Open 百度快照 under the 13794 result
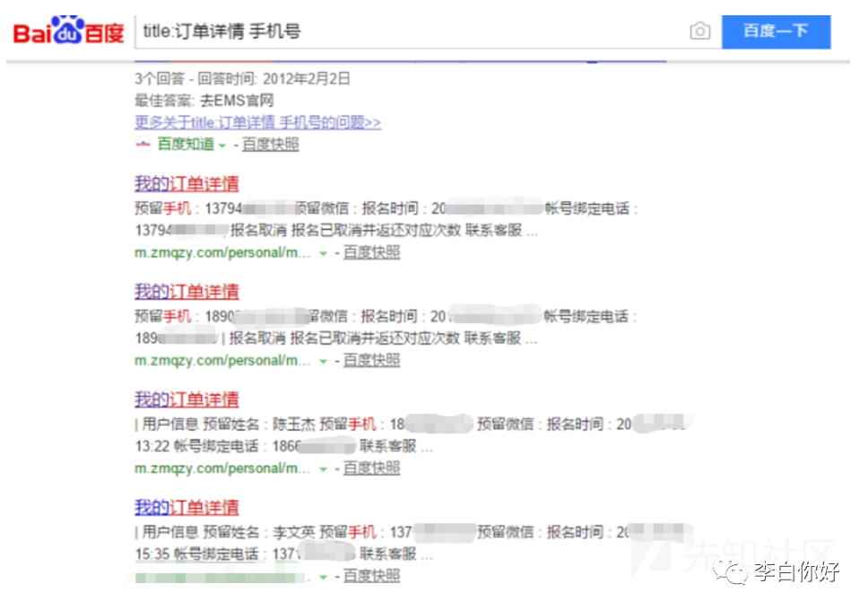 (371, 253)
